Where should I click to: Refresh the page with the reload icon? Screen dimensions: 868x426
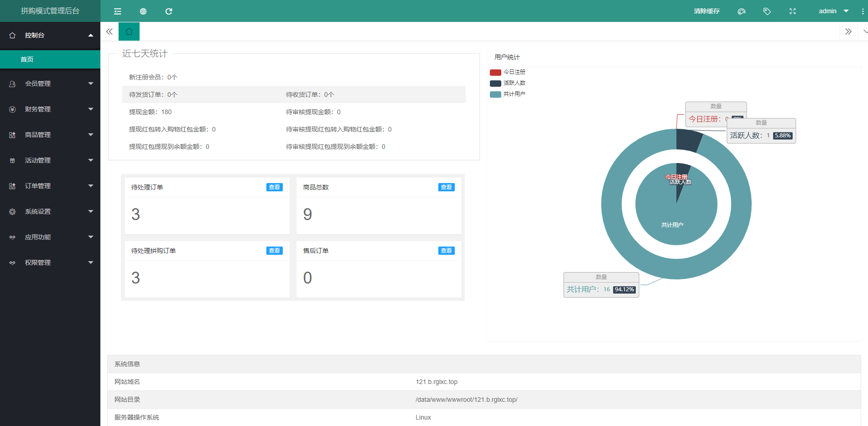(x=169, y=11)
